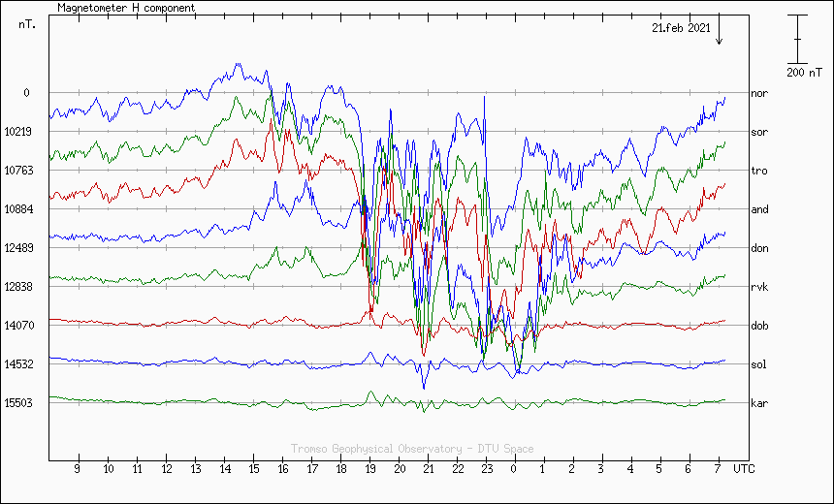The image size is (834, 504).
Task: Click the hour tick label '18'
Action: (341, 469)
